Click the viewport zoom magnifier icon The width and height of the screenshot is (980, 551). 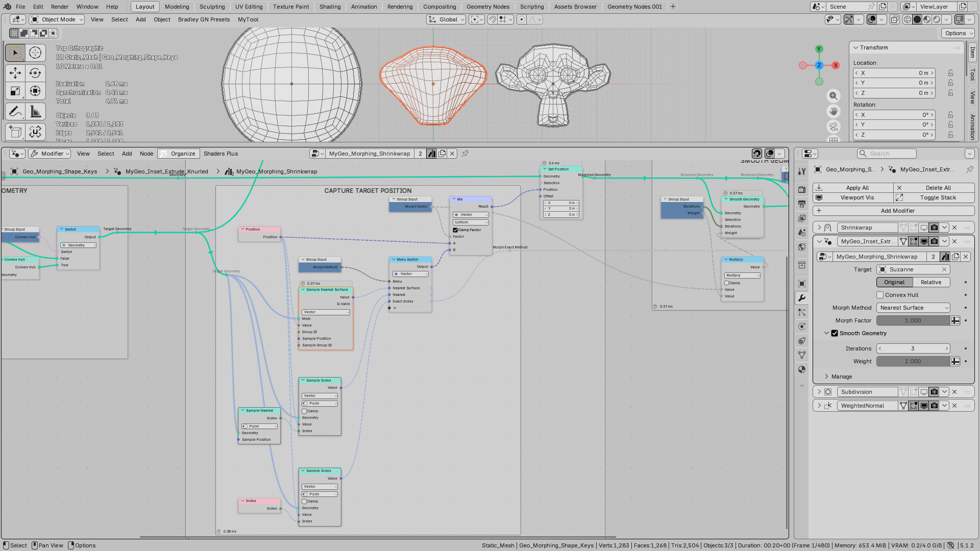click(834, 96)
